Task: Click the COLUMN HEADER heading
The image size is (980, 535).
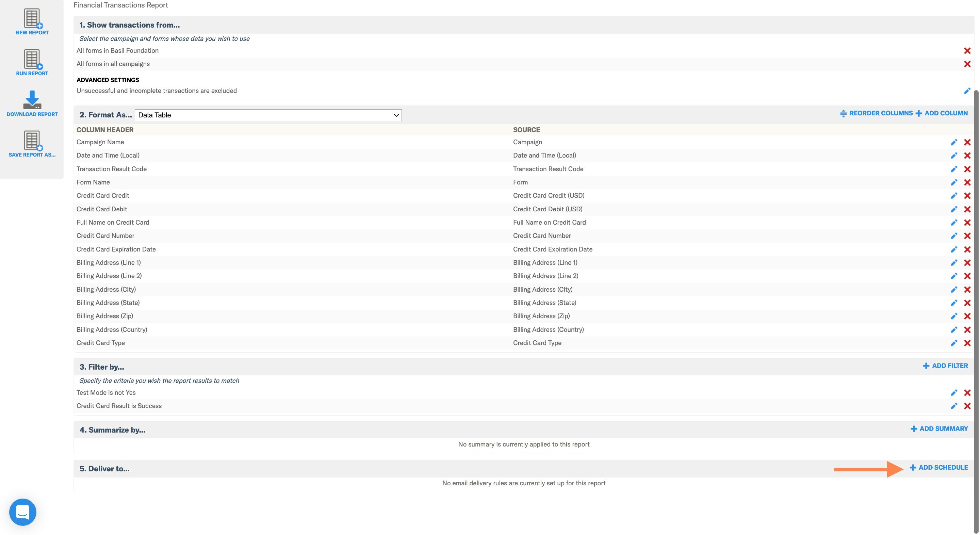Action: coord(105,130)
